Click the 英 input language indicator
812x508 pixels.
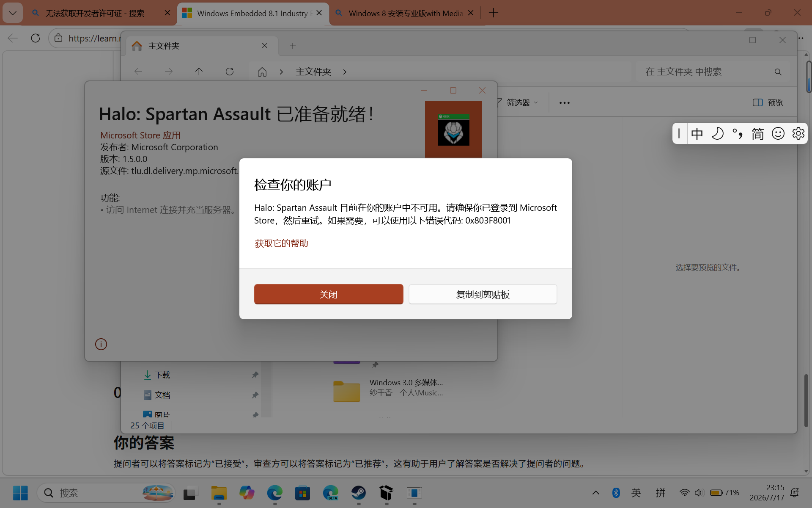tap(636, 493)
